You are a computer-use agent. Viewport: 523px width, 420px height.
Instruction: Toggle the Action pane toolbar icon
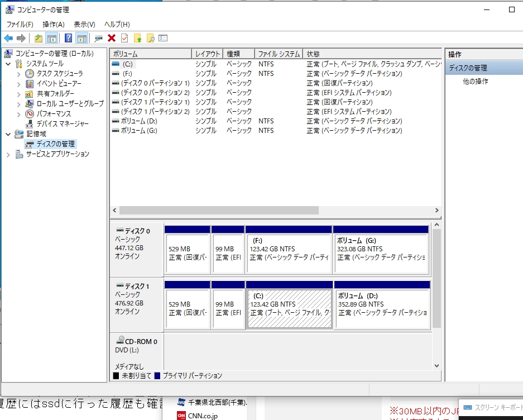point(81,39)
